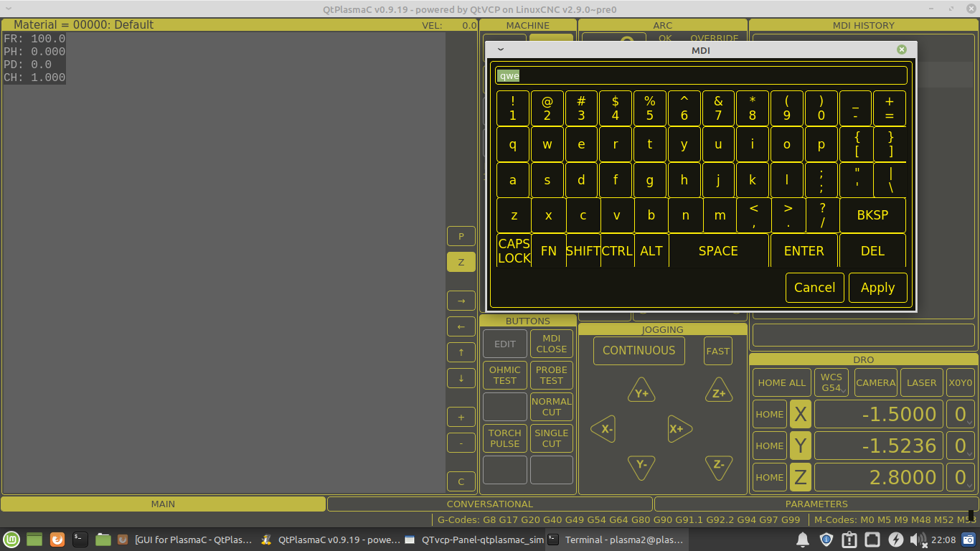This screenshot has width=980, height=551.
Task: Toggle SHIFT key on virtual keyboard
Action: pos(583,251)
